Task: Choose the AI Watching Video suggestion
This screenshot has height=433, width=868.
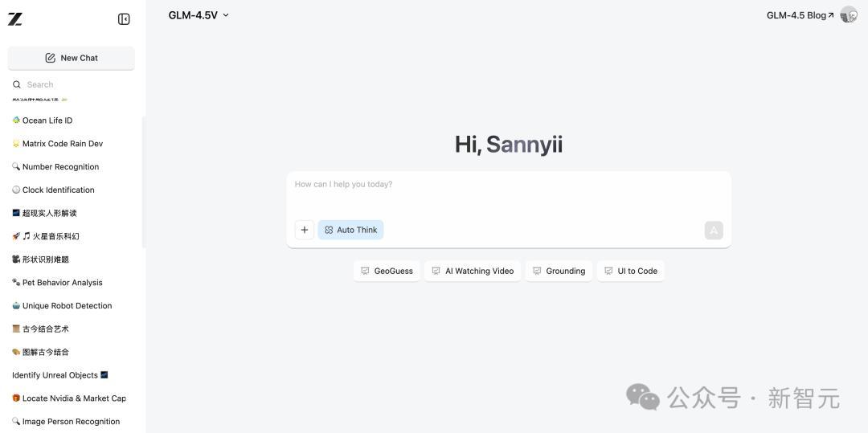Action: 473,271
